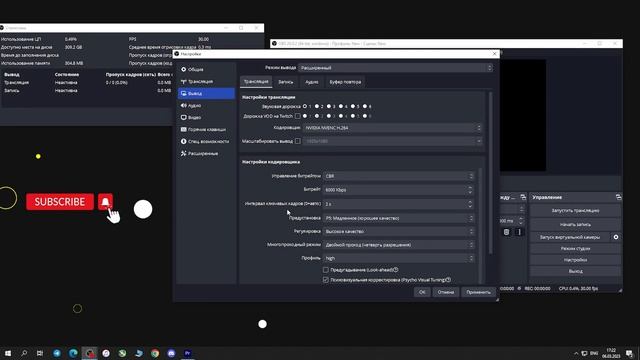Open the Профиль high dropdown

398,258
